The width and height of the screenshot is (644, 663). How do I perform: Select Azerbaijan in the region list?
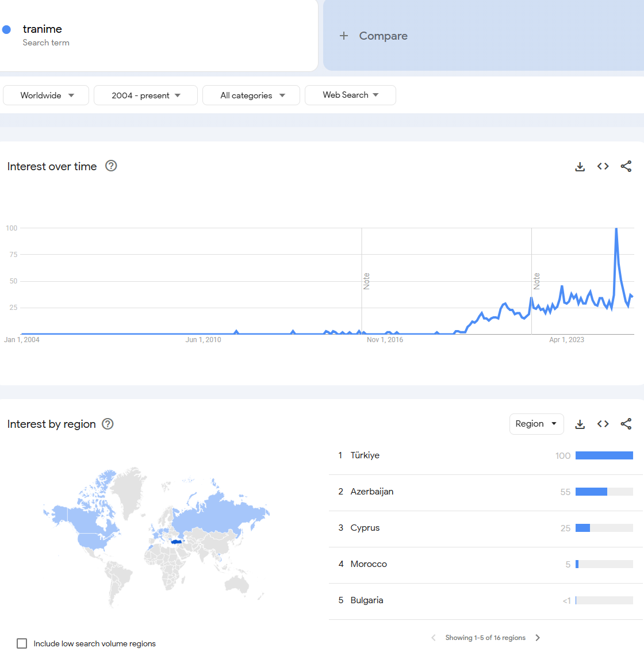click(x=485, y=492)
